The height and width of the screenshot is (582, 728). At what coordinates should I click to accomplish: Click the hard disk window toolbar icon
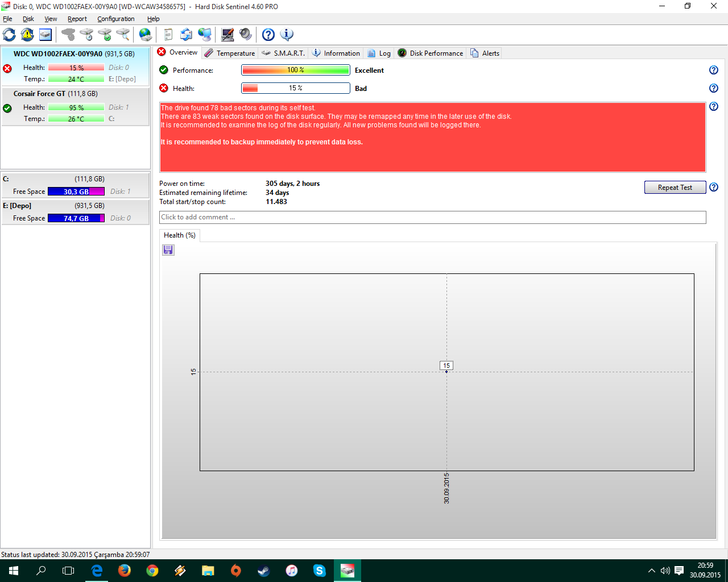(45, 35)
